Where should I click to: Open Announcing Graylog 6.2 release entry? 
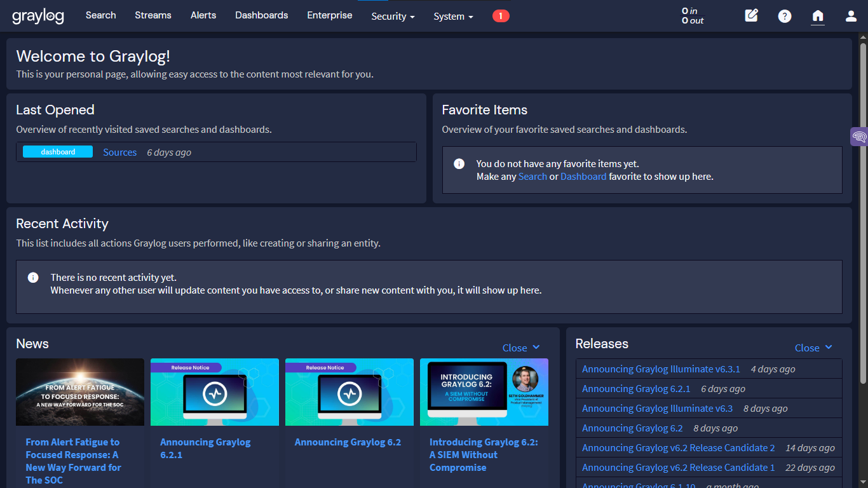pyautogui.click(x=632, y=428)
